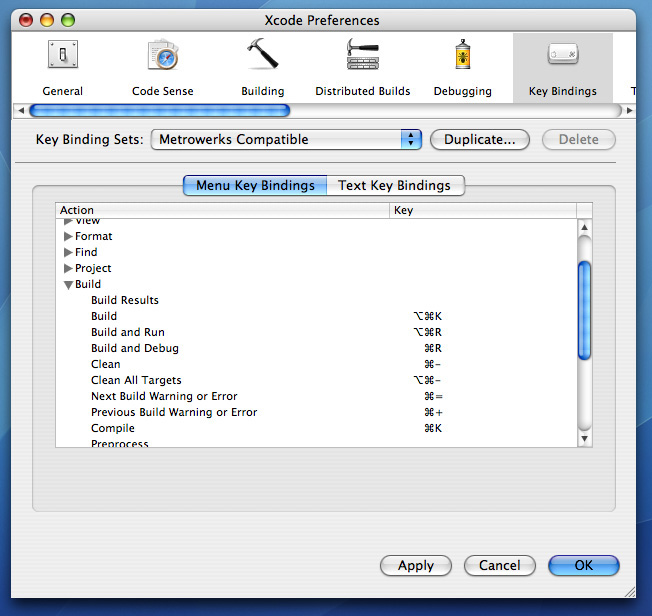Select the Code Sense compass icon
This screenshot has height=616, width=652.
[163, 56]
